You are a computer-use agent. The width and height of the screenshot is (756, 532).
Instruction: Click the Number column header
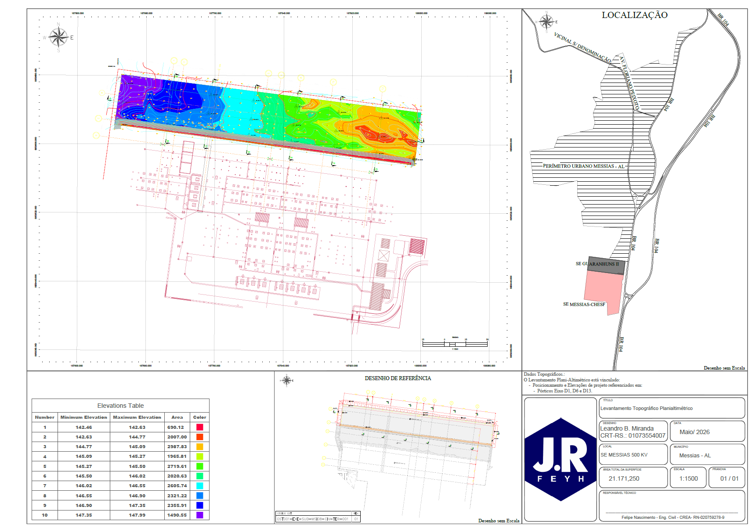tap(45, 417)
